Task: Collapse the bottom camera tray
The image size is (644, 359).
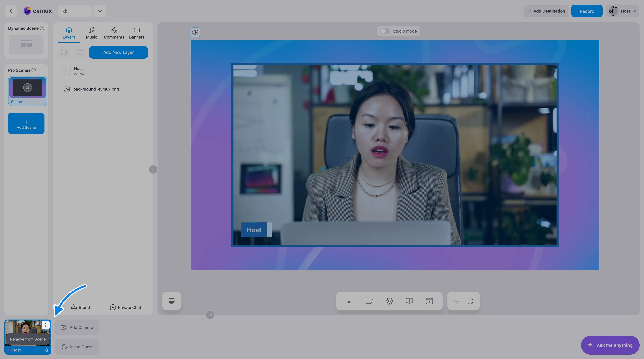Action: point(210,315)
